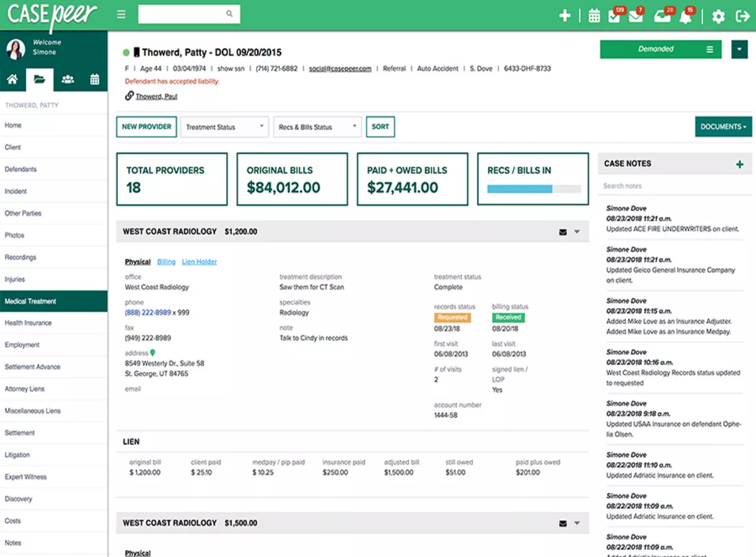756x557 pixels.
Task: Click the hamburger menu icon in header
Action: click(x=121, y=14)
